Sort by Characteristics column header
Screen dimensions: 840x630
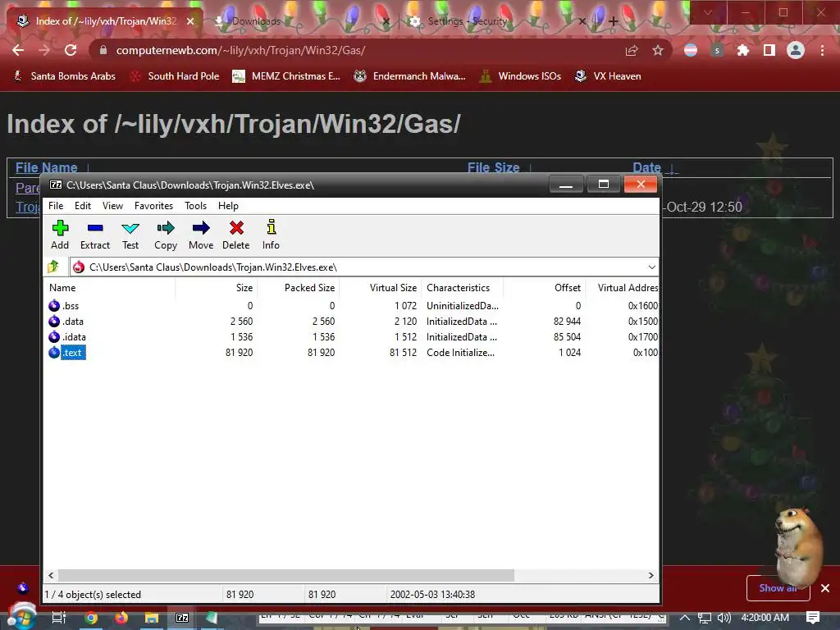(x=463, y=288)
